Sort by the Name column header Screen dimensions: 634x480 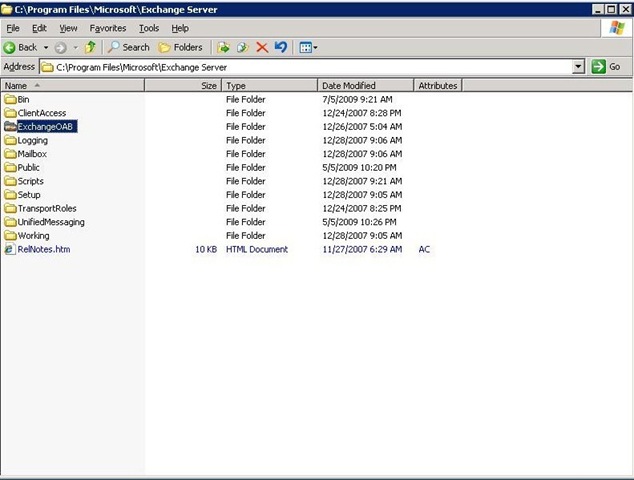tap(73, 86)
